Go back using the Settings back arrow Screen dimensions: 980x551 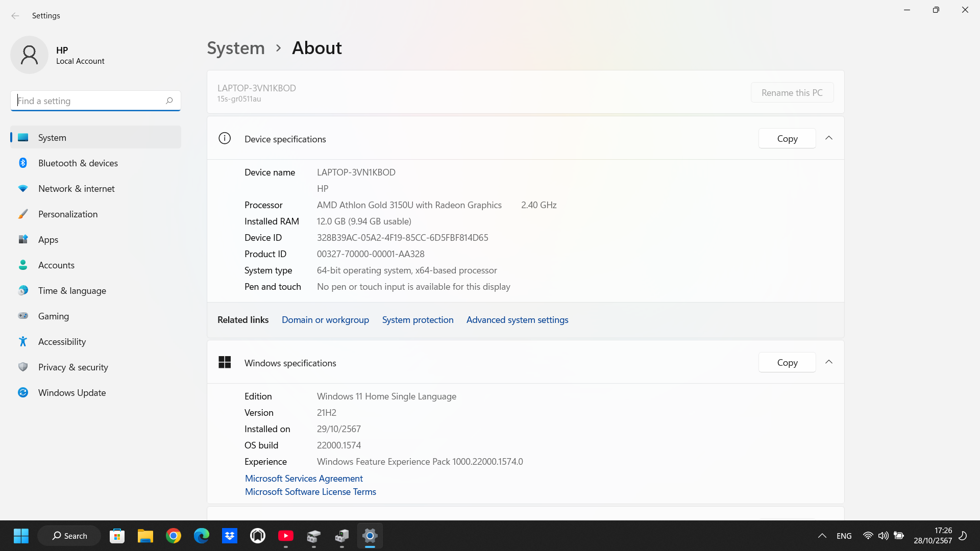tap(15, 16)
